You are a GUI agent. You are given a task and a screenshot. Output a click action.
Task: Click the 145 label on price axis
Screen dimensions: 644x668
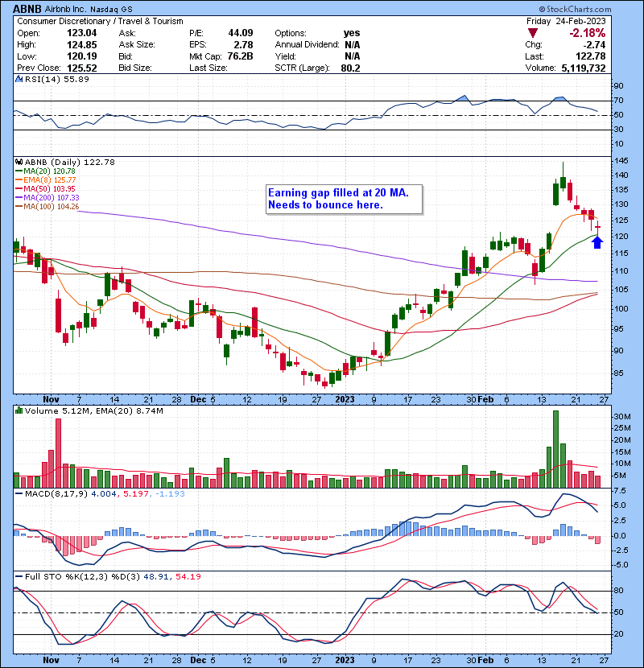pyautogui.click(x=621, y=161)
